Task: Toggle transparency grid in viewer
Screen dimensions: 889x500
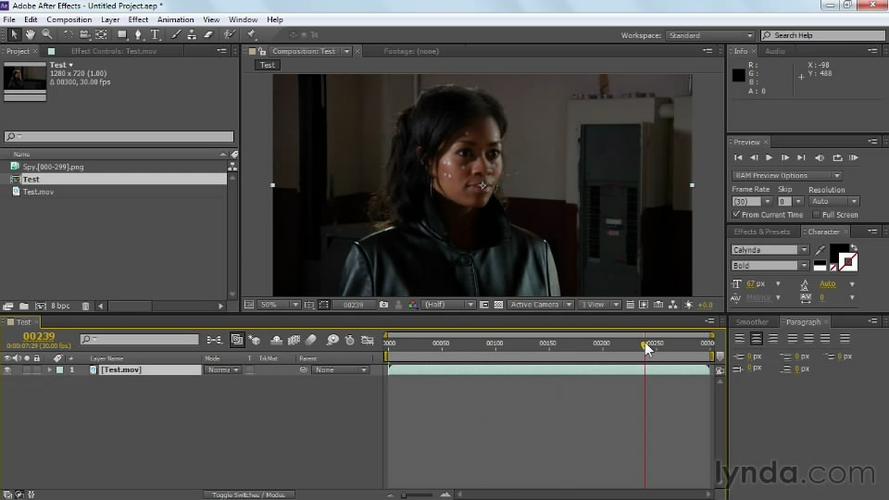Action: [x=498, y=304]
